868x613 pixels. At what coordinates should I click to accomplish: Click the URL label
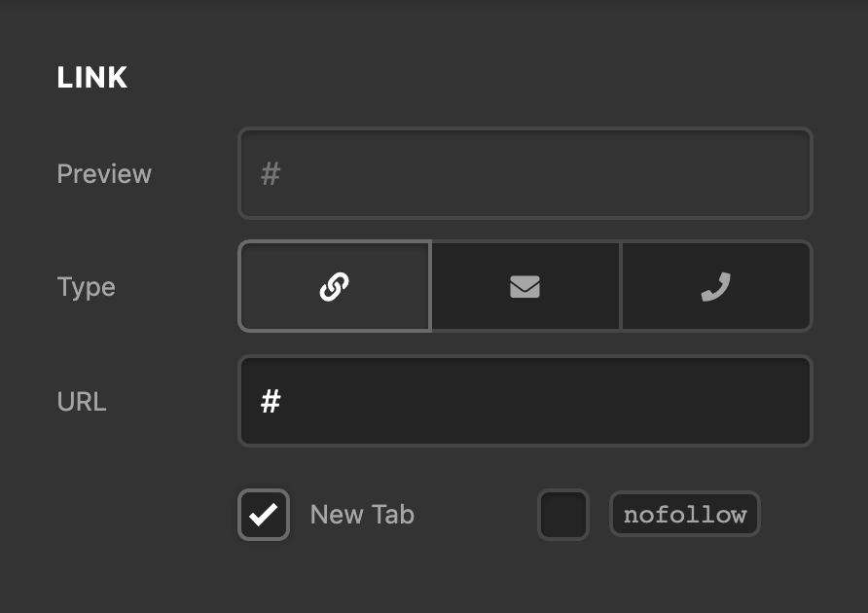point(82,402)
